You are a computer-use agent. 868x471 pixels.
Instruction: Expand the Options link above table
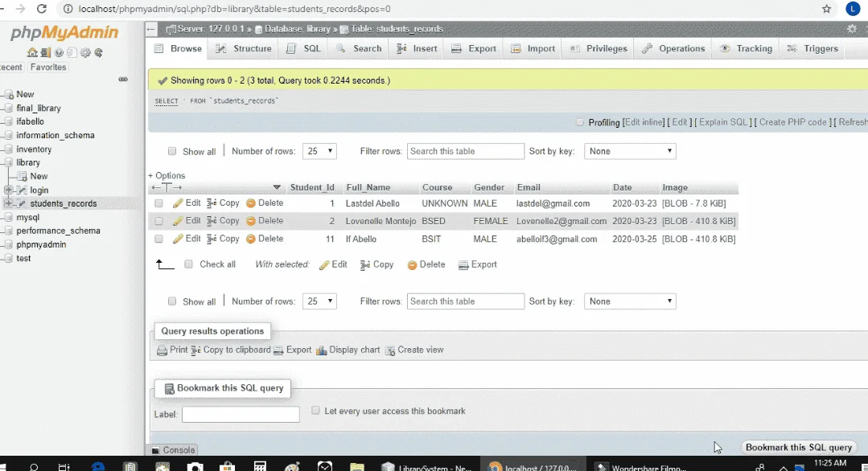pos(167,175)
